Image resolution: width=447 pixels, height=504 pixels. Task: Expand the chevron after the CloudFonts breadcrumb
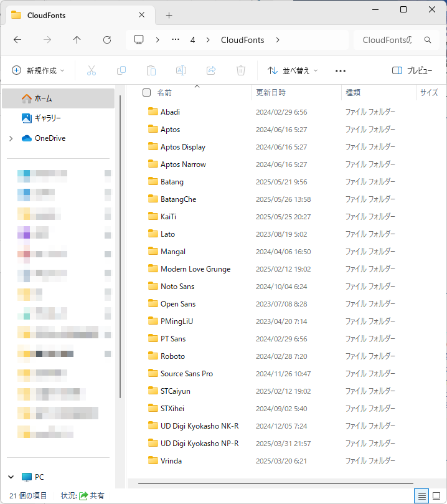pyautogui.click(x=278, y=40)
